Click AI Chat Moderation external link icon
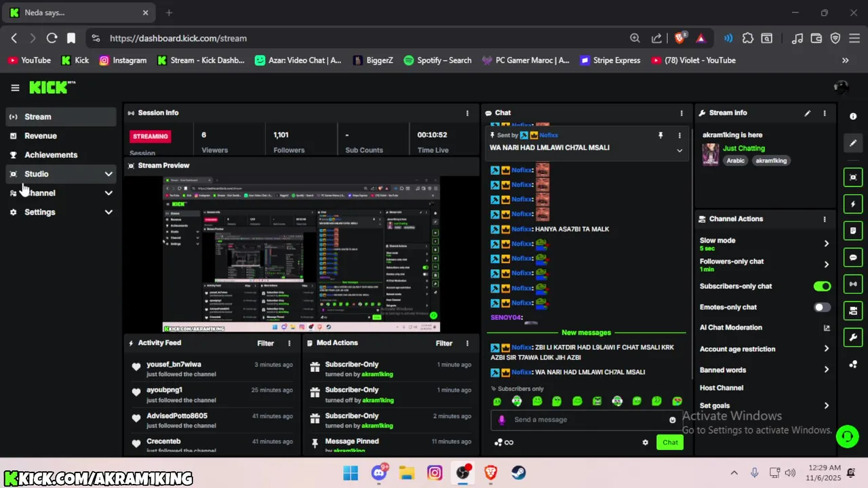The width and height of the screenshot is (868, 488). [x=827, y=328]
